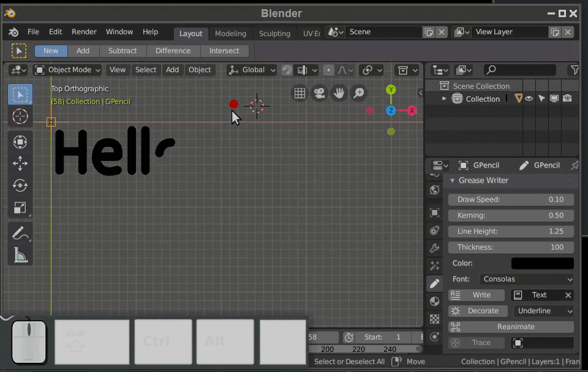Pick the Annotate tool

click(20, 233)
